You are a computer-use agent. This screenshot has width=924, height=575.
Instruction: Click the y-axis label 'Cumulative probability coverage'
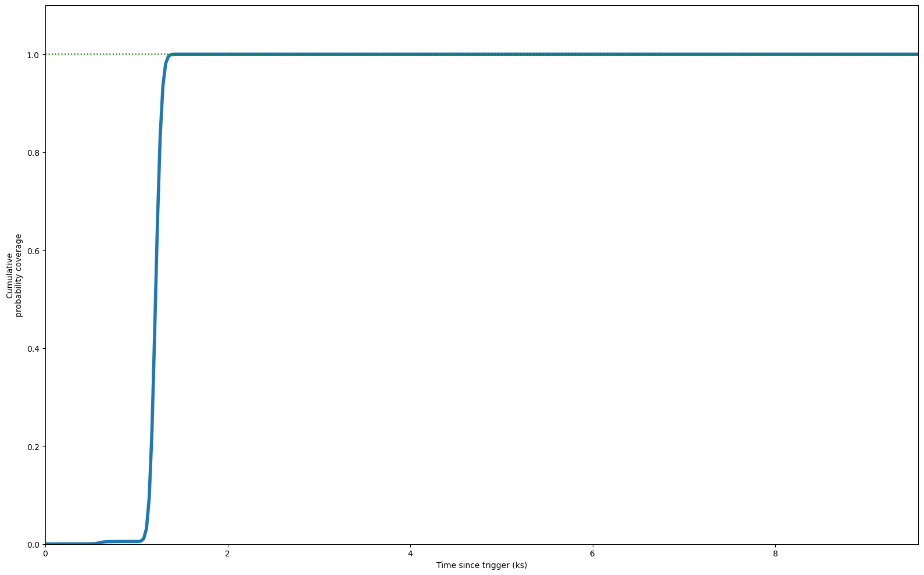tap(14, 275)
